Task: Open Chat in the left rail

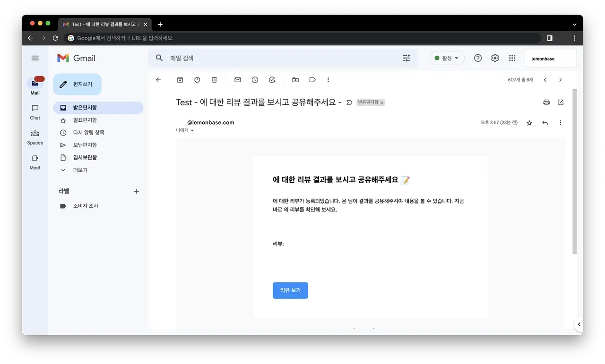Action: tap(35, 112)
